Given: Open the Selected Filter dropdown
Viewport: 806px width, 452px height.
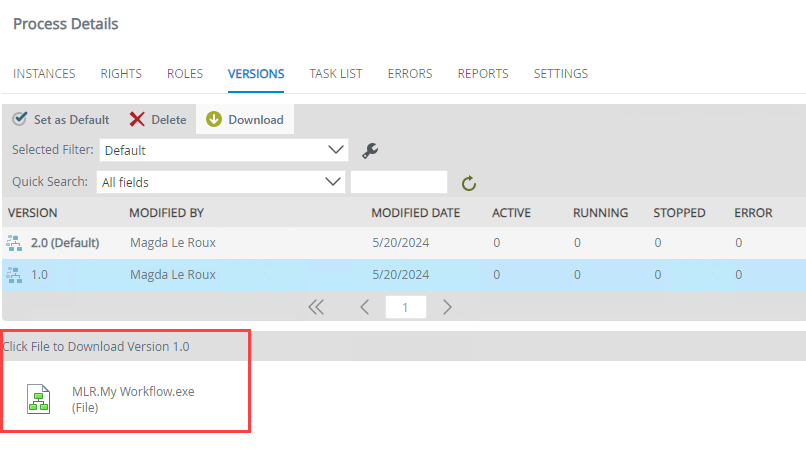Looking at the screenshot, I should pyautogui.click(x=223, y=150).
